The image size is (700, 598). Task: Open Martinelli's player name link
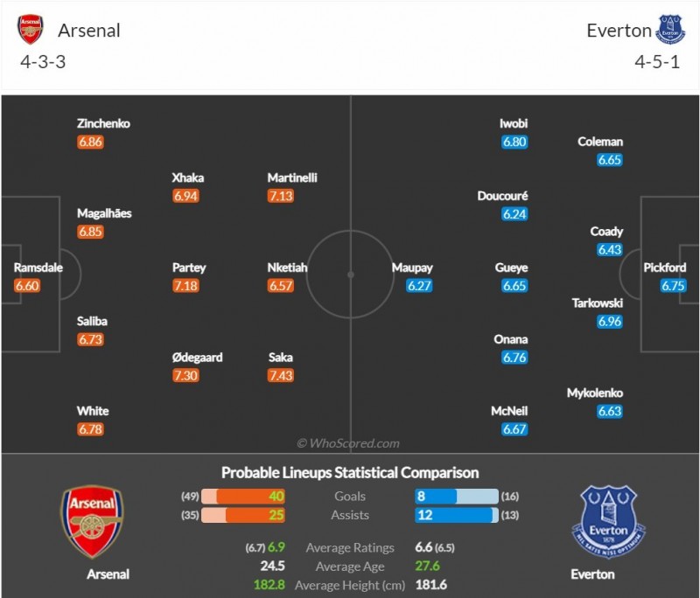pyautogui.click(x=292, y=177)
